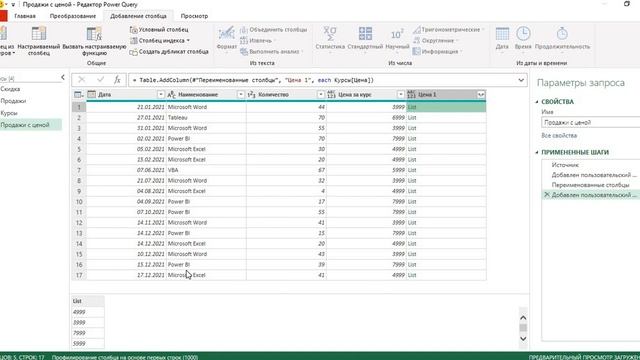
Task: Add a Conditional column (Условный столбец)
Action: [159, 29]
